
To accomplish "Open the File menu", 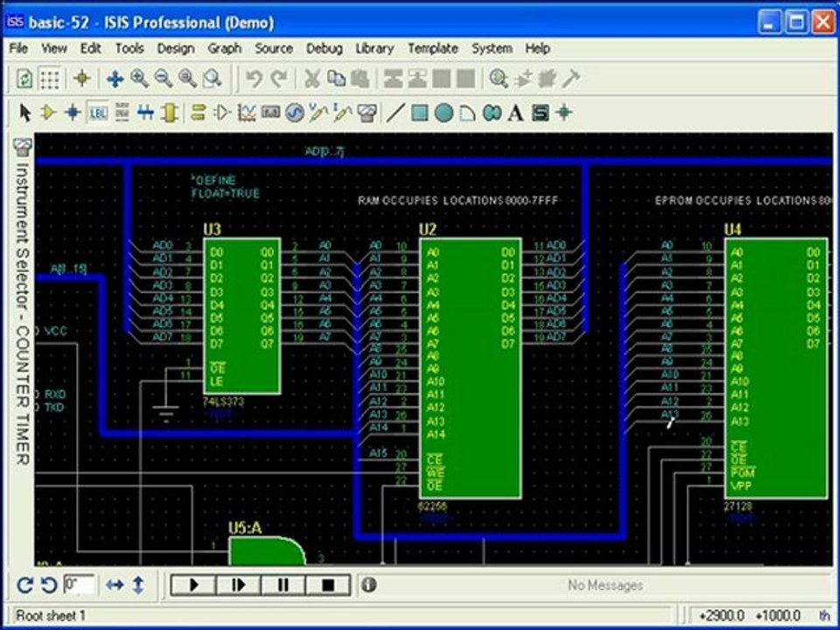I will 18,48.
